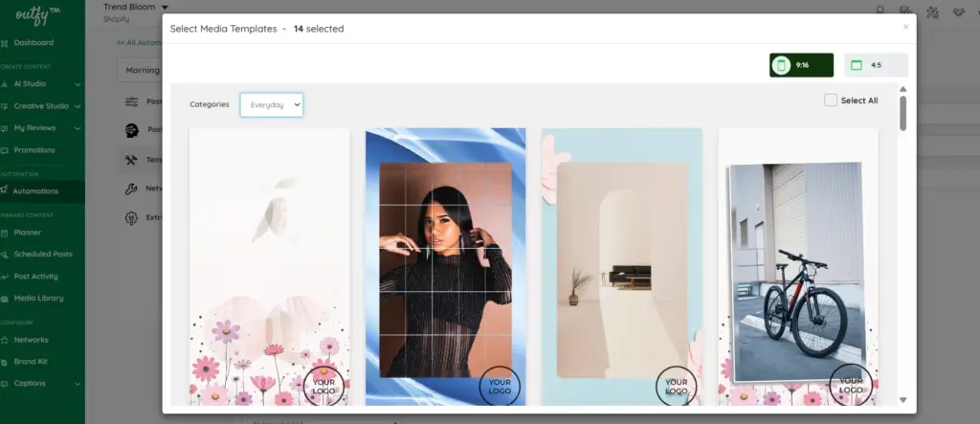Open the Categories dropdown set to Everyday
Viewport: 980px width, 424px height.
pyautogui.click(x=271, y=105)
